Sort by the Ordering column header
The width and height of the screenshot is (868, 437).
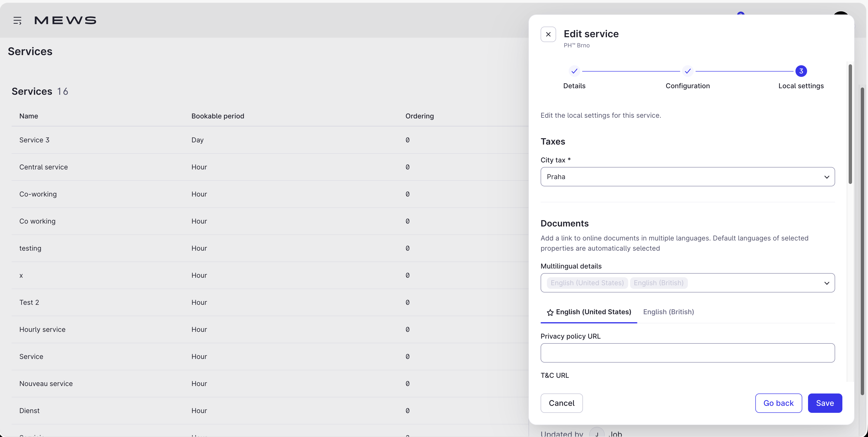[x=419, y=116]
